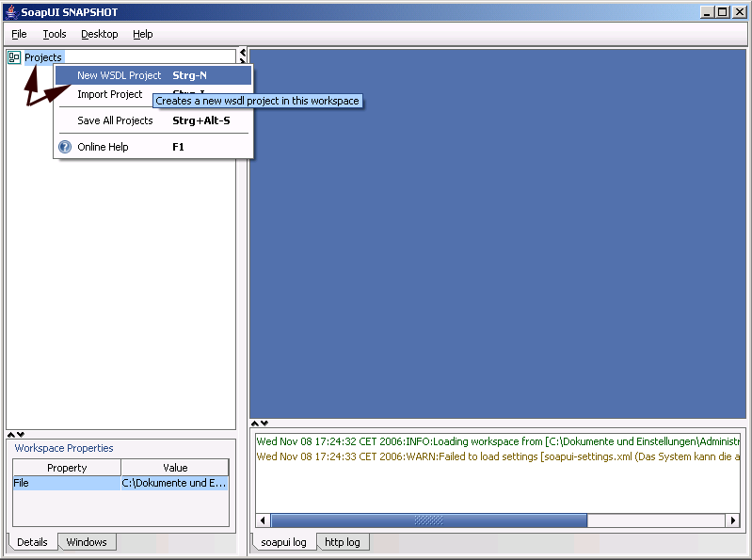Viewport: 752px width, 560px height.
Task: Click log scrollbar right arrow
Action: point(733,520)
